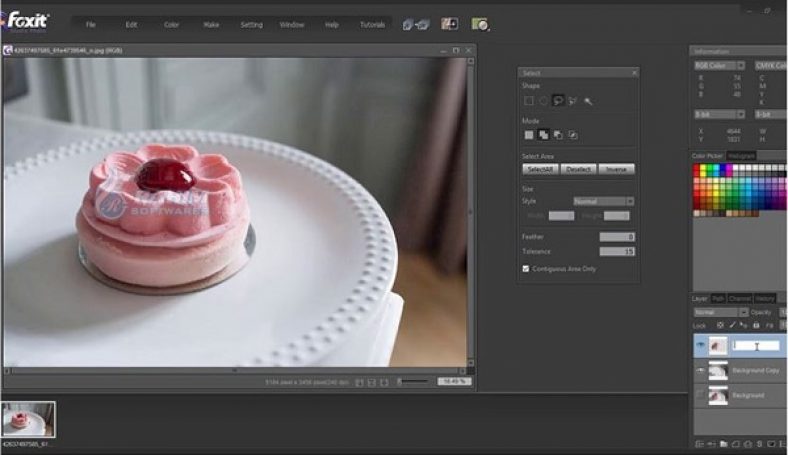Select the ellipse selection shape
788x455 pixels.
click(543, 101)
